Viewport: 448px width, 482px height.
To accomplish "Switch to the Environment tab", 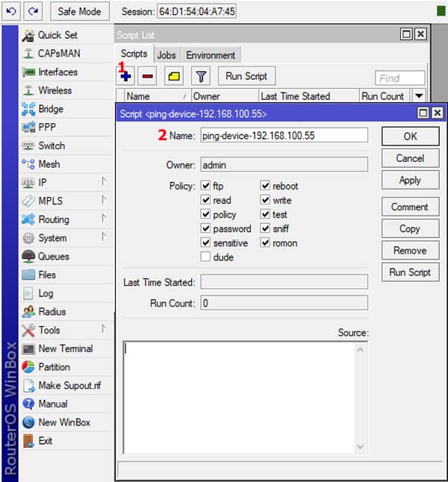I will click(211, 55).
